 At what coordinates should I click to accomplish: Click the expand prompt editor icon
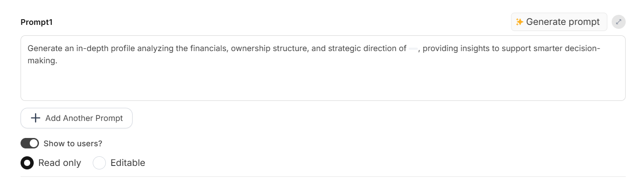tap(618, 22)
